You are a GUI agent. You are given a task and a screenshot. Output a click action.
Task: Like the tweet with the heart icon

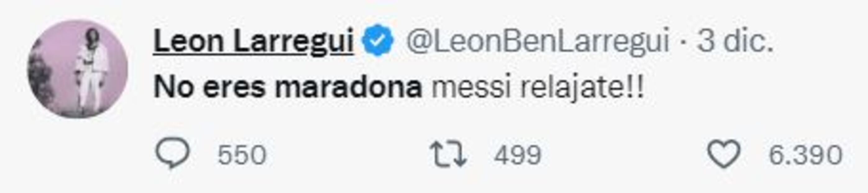723,154
